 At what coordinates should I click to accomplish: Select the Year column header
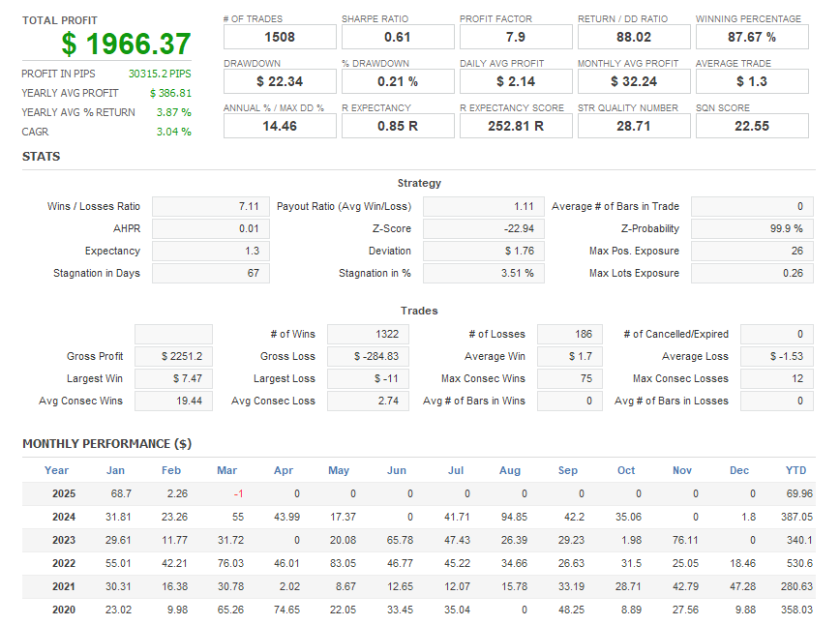(x=56, y=470)
